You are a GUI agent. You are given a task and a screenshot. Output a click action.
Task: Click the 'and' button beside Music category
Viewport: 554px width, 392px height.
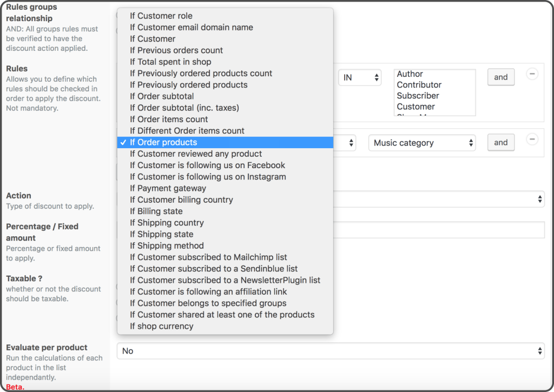pyautogui.click(x=500, y=143)
